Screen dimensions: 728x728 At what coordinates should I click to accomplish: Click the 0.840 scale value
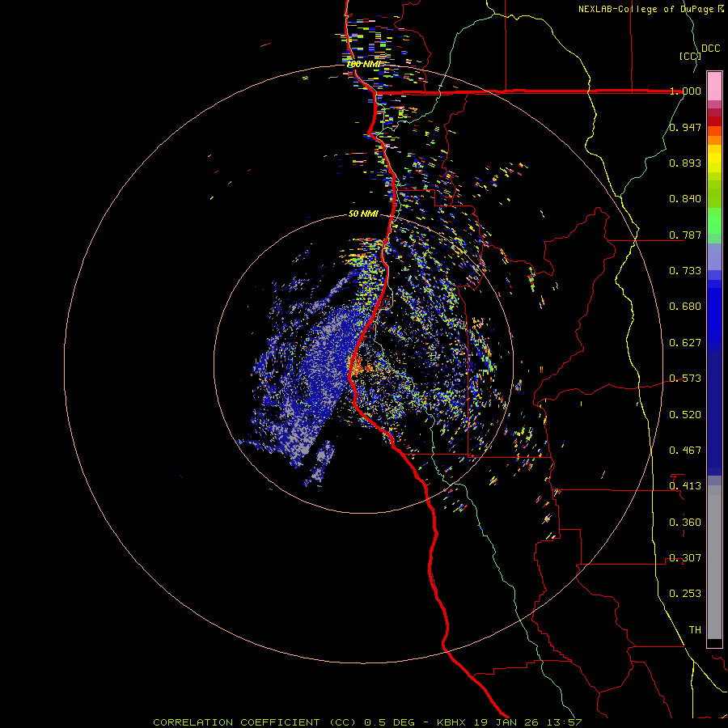pyautogui.click(x=685, y=199)
